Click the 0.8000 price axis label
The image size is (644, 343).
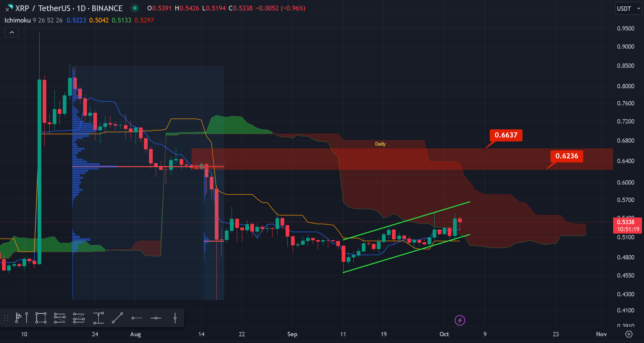[x=626, y=86]
